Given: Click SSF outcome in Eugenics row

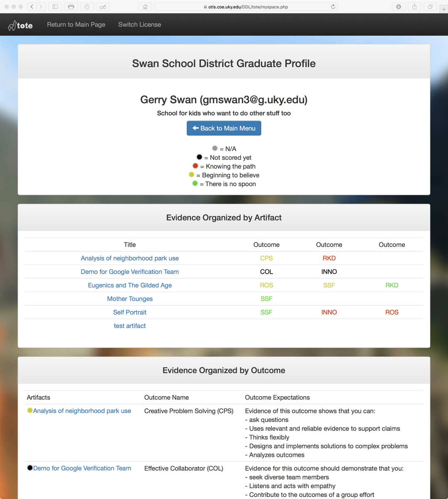Looking at the screenshot, I should point(329,285).
